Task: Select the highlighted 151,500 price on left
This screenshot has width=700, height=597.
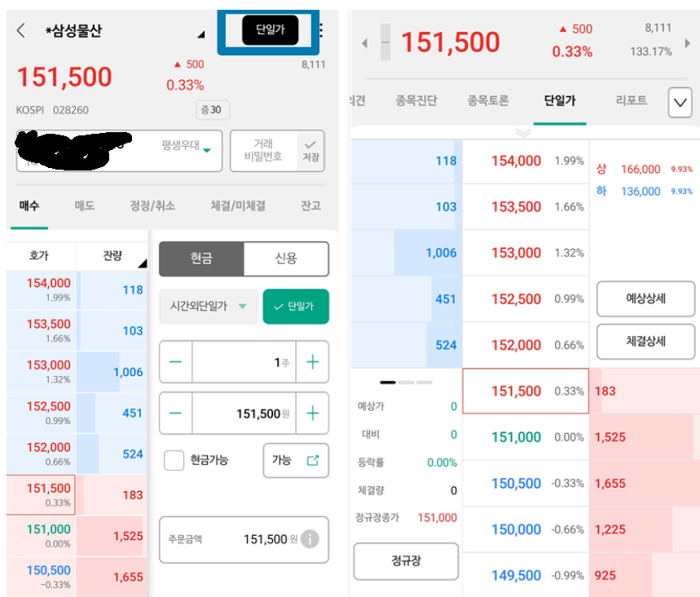Action: (x=41, y=495)
